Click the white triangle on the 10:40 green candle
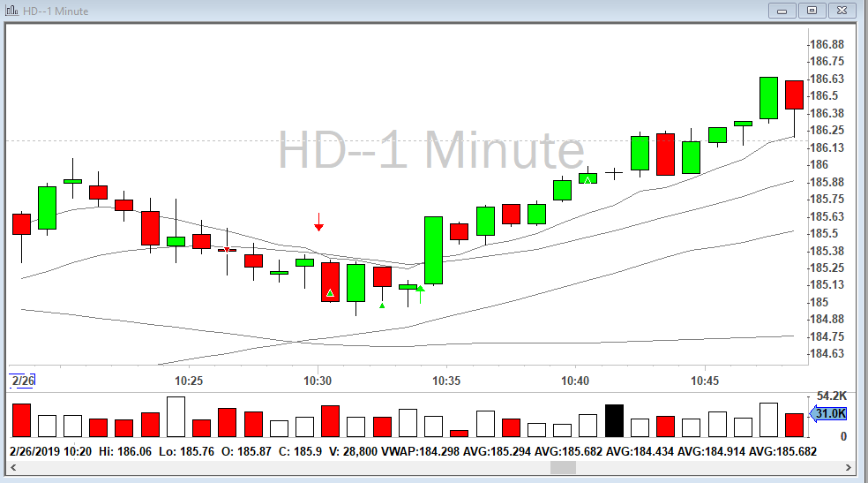 (587, 179)
